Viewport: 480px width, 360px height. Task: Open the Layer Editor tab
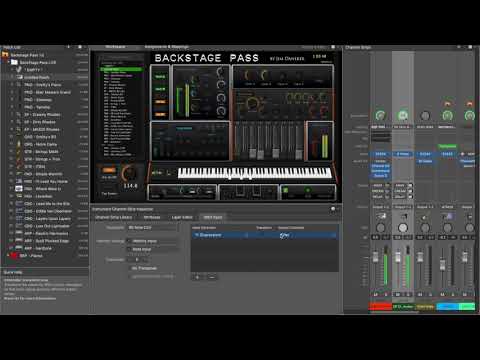click(182, 217)
